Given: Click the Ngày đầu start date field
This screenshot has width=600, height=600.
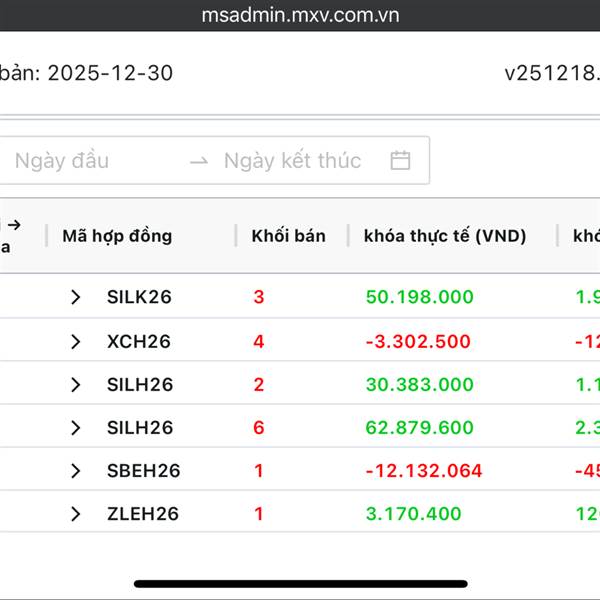Looking at the screenshot, I should point(62,161).
